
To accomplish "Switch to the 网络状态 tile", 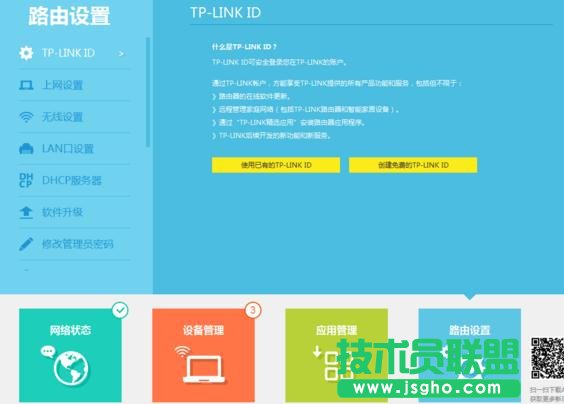I will 70,355.
